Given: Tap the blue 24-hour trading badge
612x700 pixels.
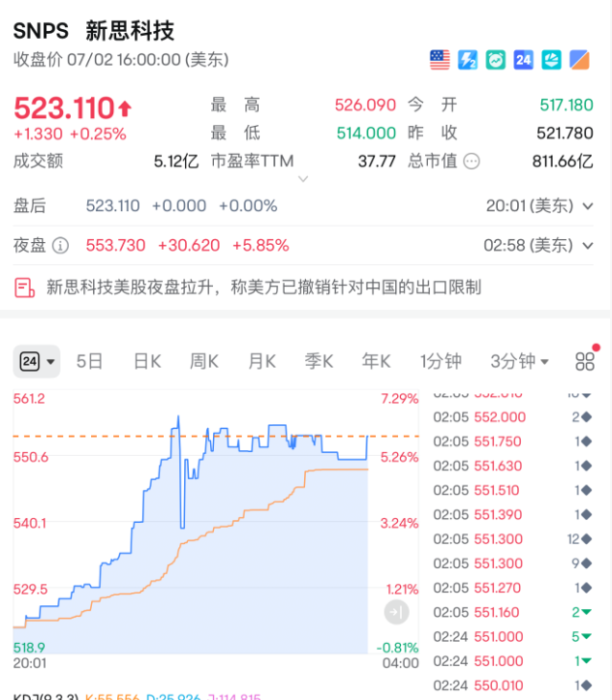Looking at the screenshot, I should [x=524, y=60].
